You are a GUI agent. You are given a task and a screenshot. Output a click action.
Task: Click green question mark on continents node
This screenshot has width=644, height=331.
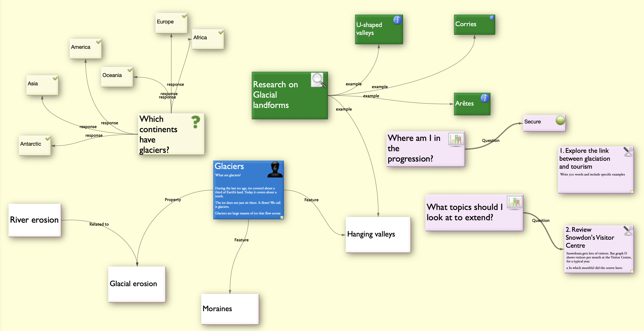[195, 122]
